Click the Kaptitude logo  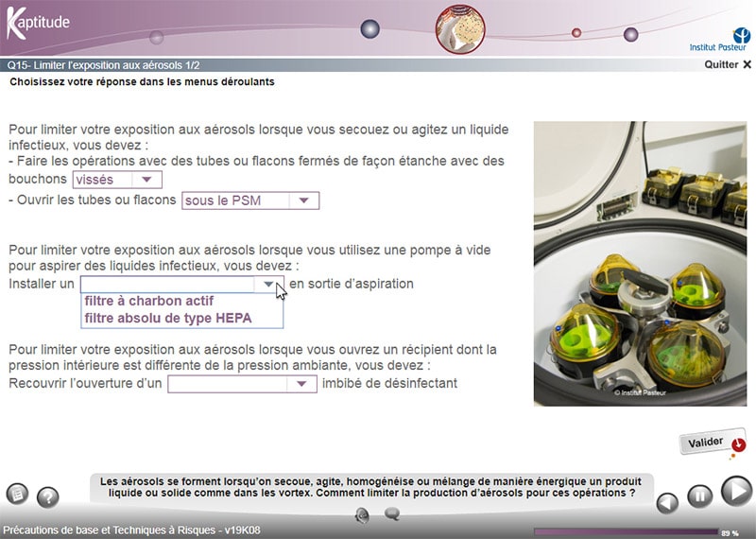37,20
